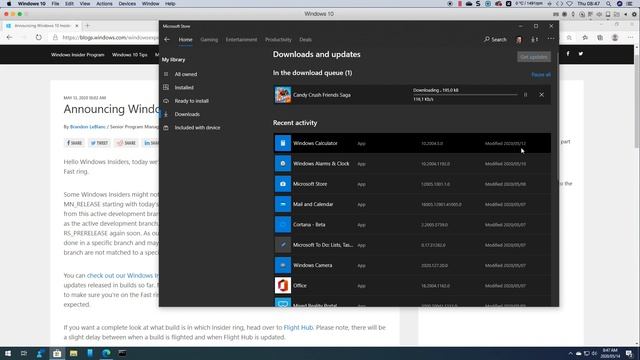This screenshot has width=640, height=360.
Task: Click the Tweet share button
Action: pos(99,143)
